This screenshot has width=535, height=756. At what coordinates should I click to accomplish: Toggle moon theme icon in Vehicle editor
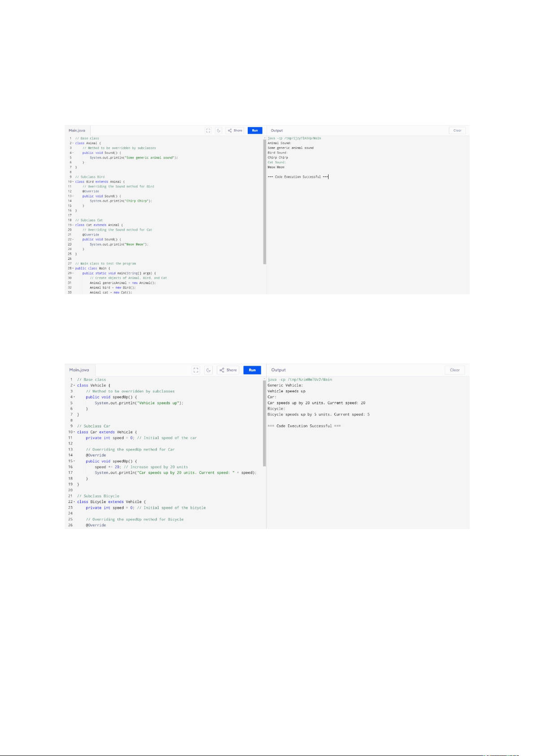click(x=208, y=370)
